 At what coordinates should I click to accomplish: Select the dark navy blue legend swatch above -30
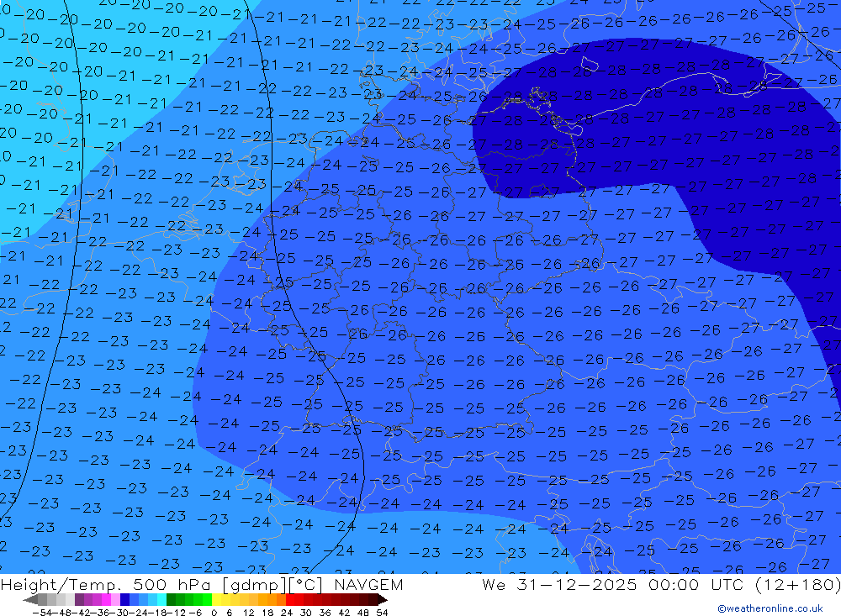tap(124, 600)
